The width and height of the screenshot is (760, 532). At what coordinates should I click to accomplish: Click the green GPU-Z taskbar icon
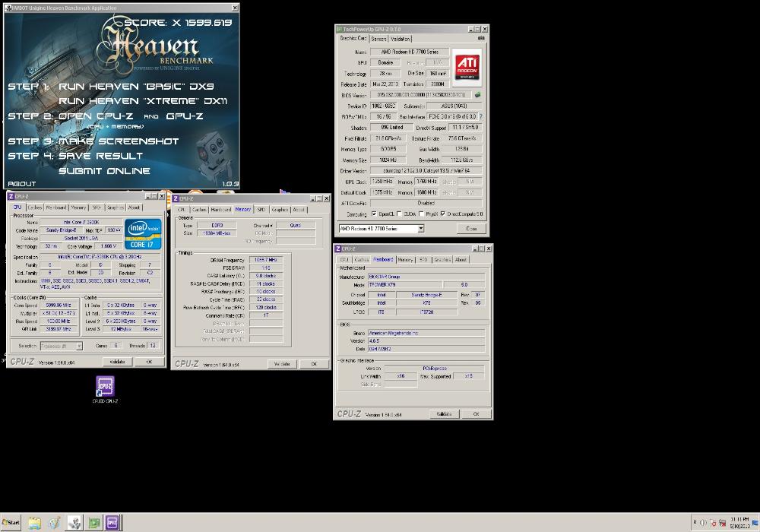click(x=94, y=523)
